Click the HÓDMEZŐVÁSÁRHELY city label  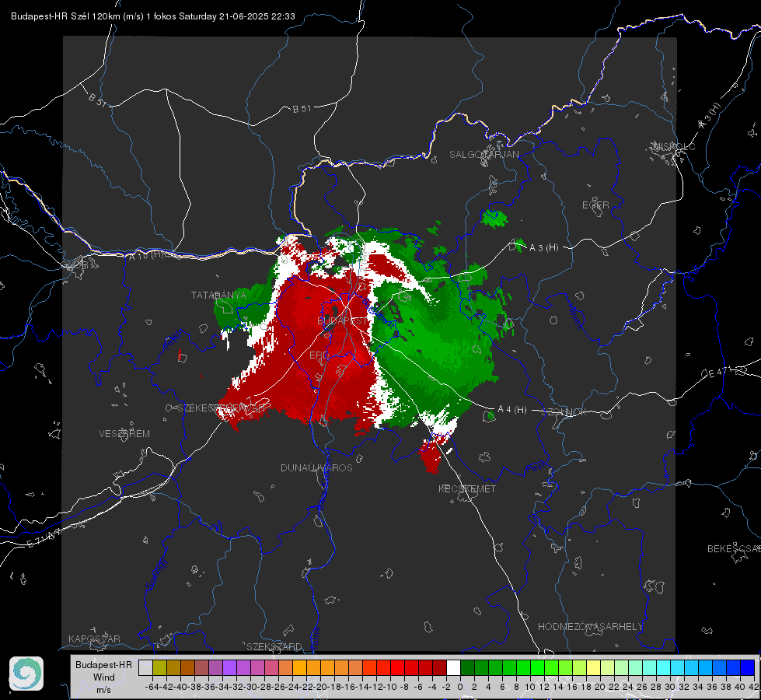[x=590, y=627]
